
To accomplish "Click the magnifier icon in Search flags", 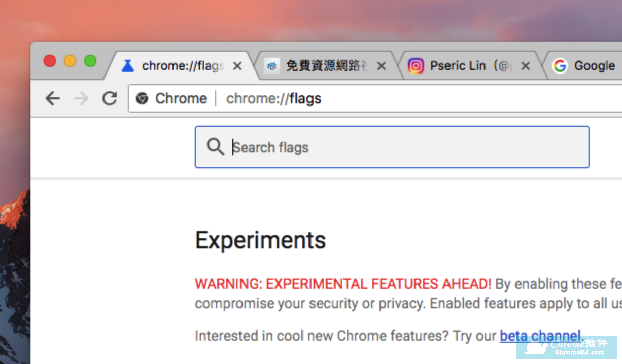I will coord(215,147).
